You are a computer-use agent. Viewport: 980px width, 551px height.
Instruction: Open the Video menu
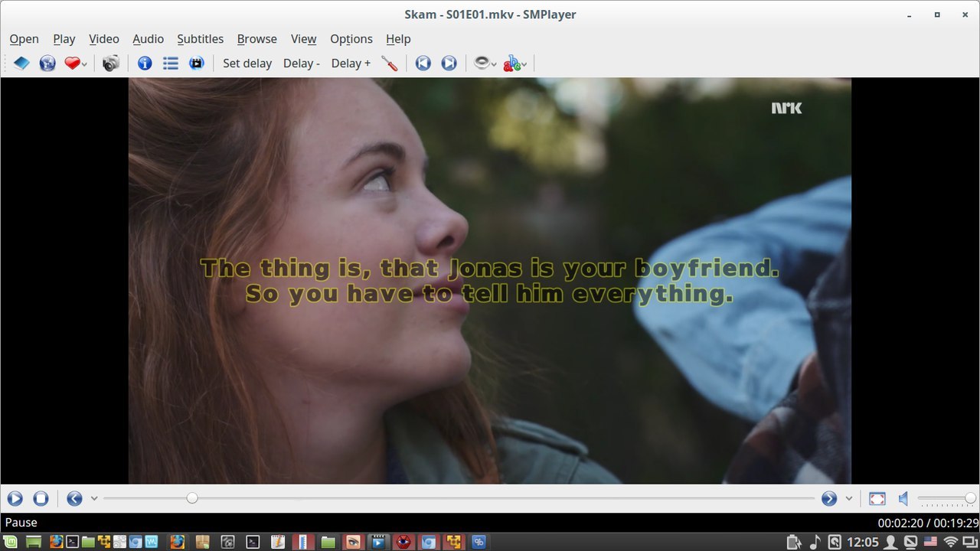point(104,39)
